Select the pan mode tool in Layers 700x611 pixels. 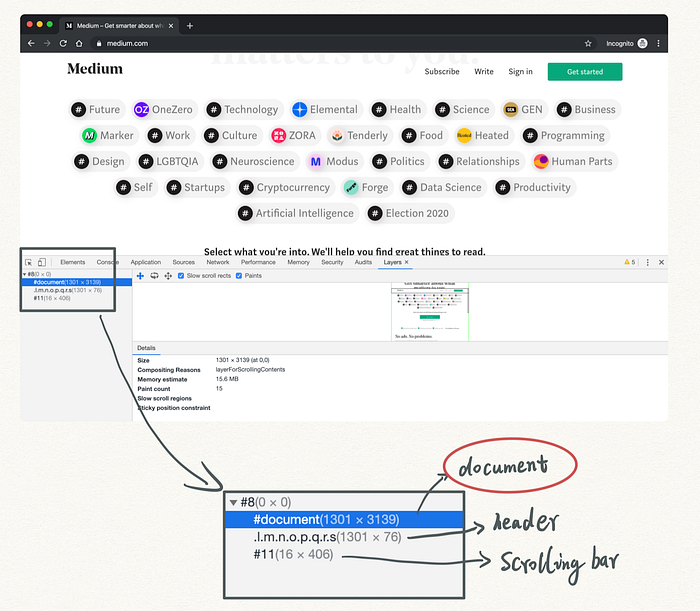(140, 276)
